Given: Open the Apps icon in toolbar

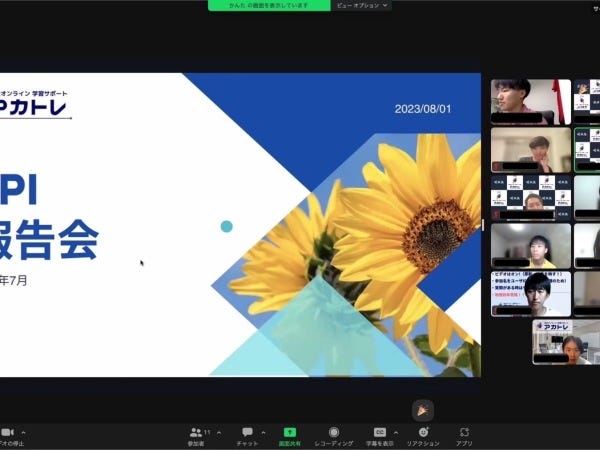Looking at the screenshot, I should click(464, 432).
